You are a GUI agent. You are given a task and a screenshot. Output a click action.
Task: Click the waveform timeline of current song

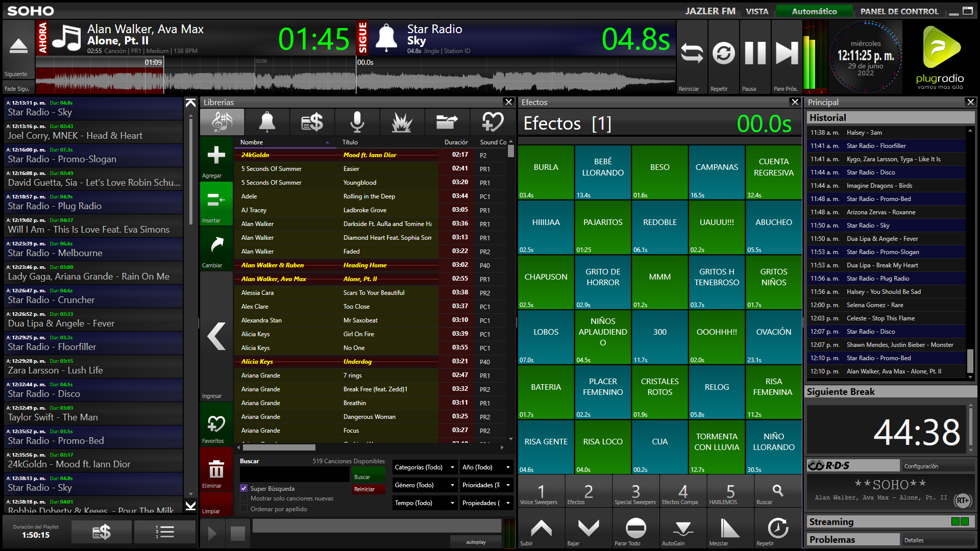196,76
